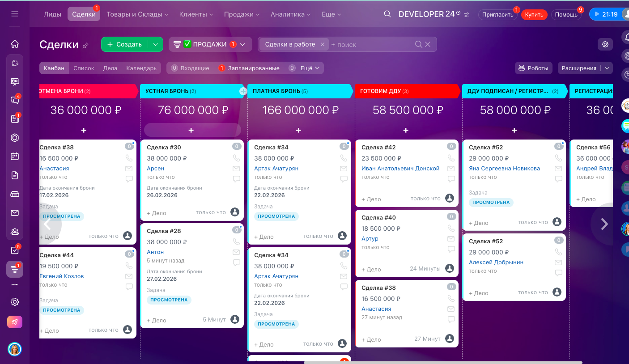The image size is (629, 364).
Task: Click the phone icon on Сделка #30 card
Action: coord(236,158)
